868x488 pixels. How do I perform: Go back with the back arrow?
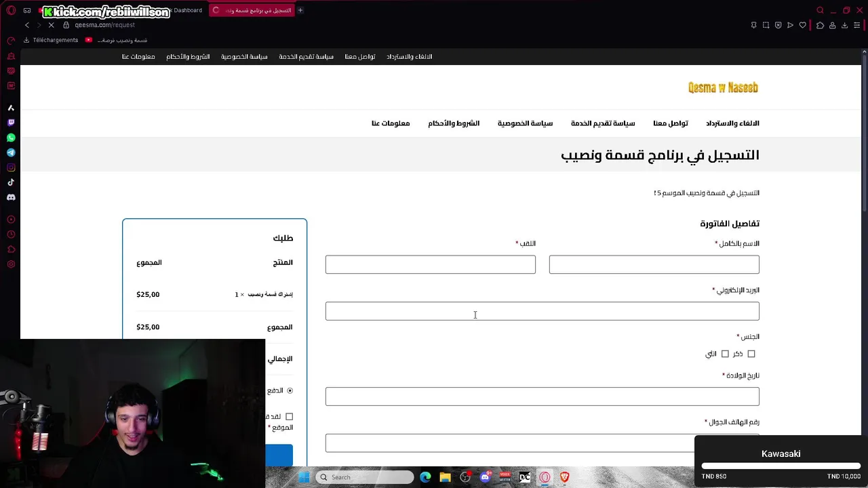pyautogui.click(x=27, y=25)
